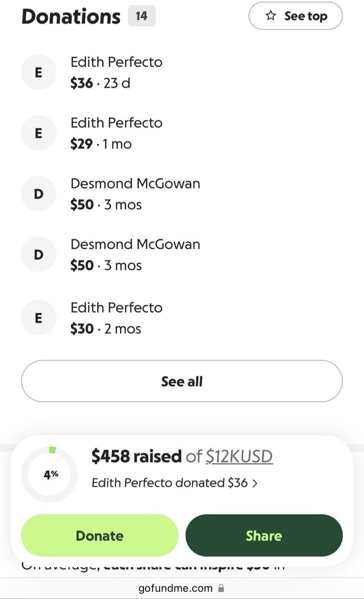Click the 4% circular progress indicator

click(50, 474)
